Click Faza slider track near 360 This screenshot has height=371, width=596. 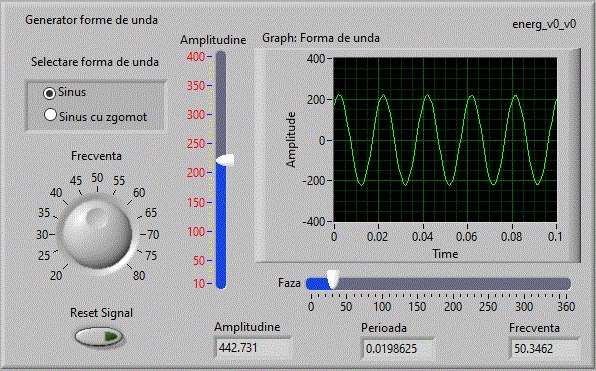[x=566, y=284]
